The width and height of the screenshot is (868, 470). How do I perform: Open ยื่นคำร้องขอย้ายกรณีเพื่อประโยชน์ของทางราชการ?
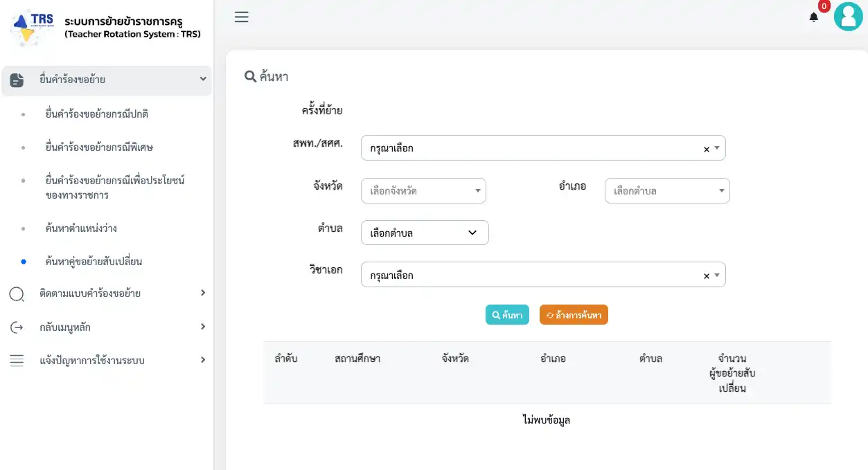point(114,188)
